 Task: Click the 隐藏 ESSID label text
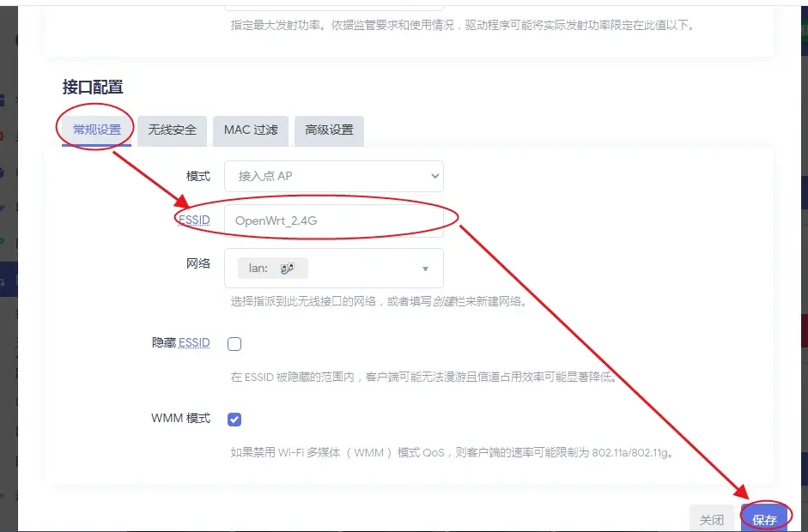point(180,342)
